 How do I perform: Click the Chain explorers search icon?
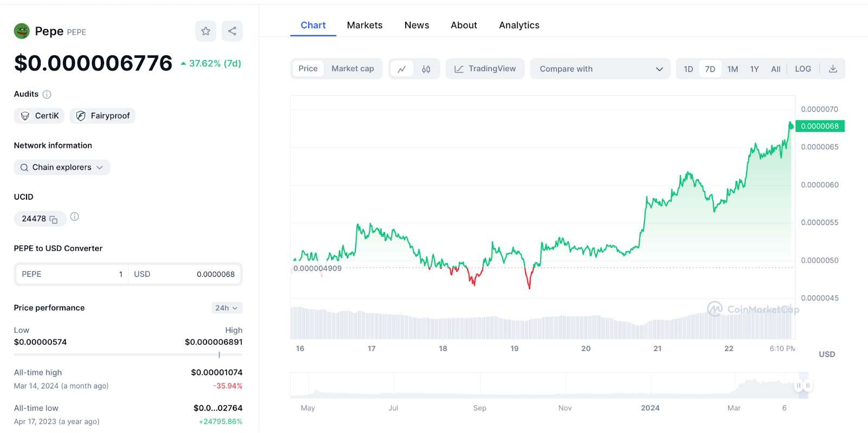24,168
